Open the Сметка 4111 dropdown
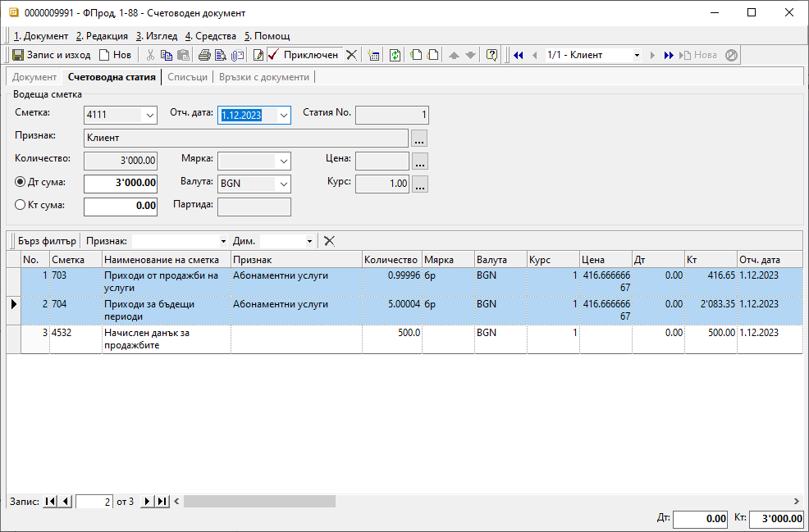Image resolution: width=809 pixels, height=532 pixels. [149, 116]
